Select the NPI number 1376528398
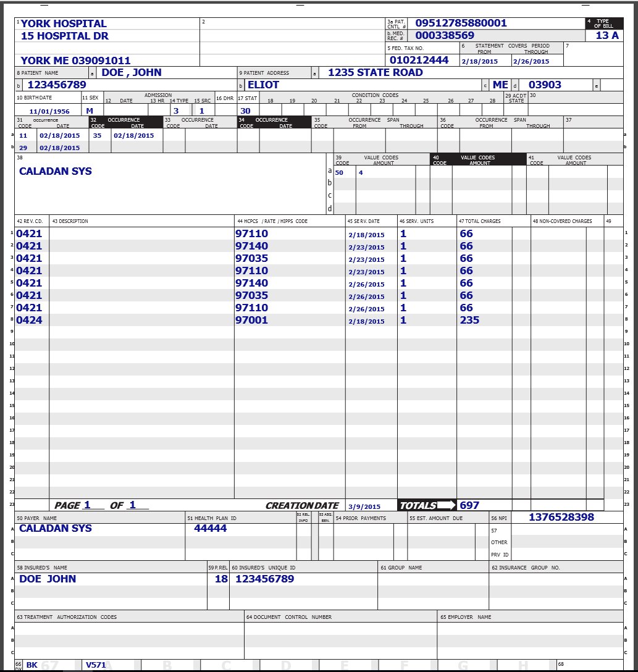638x672 pixels. (x=561, y=518)
